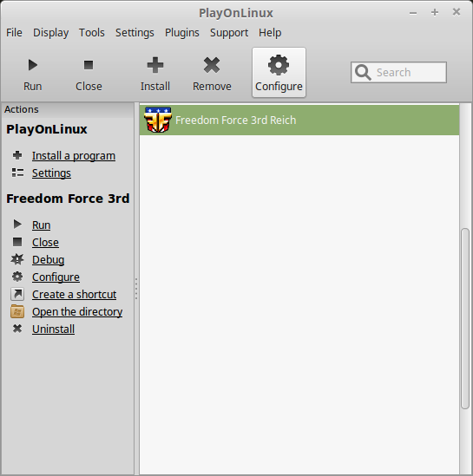Screen dimensions: 473x476
Task: Open the Support menu
Action: [229, 32]
